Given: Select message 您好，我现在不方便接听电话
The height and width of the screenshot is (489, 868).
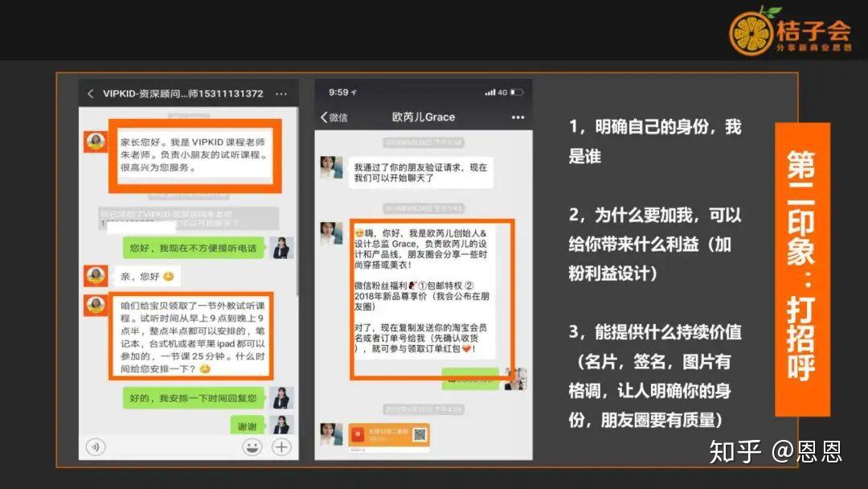Looking at the screenshot, I should coord(193,248).
